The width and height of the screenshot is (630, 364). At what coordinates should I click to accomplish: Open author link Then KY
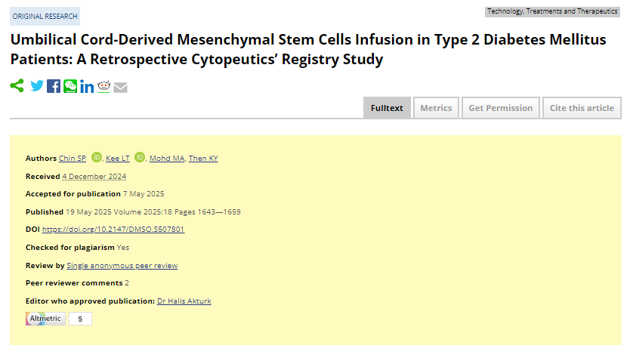coord(203,159)
